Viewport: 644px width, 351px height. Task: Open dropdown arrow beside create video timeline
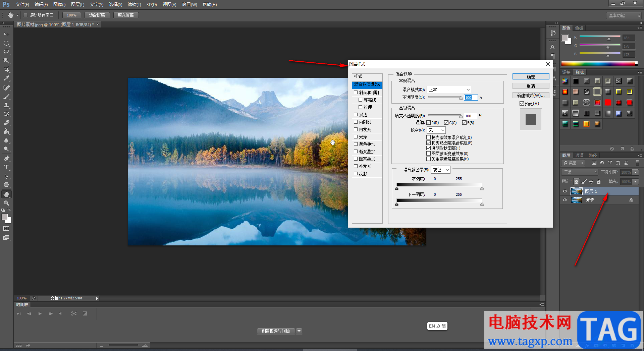(x=299, y=331)
